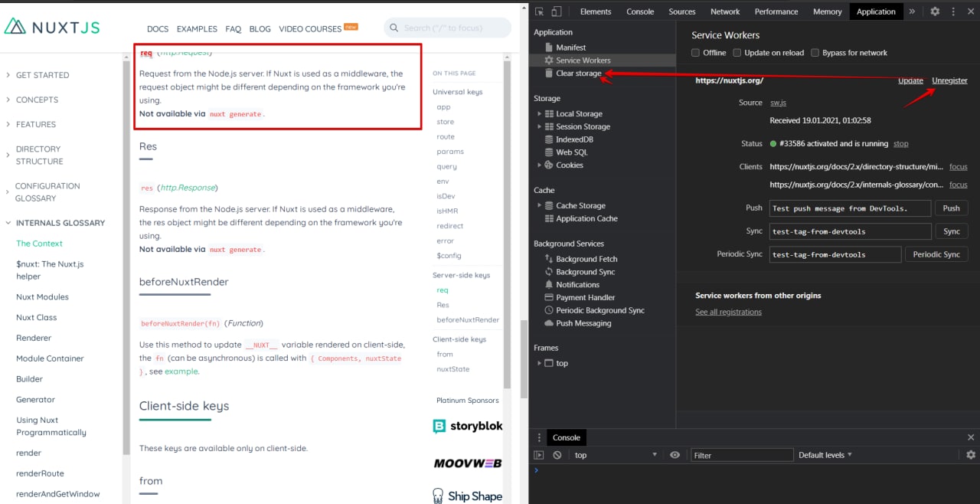Expand Cookies tree
Viewport: 980px width, 504px height.
coord(539,165)
